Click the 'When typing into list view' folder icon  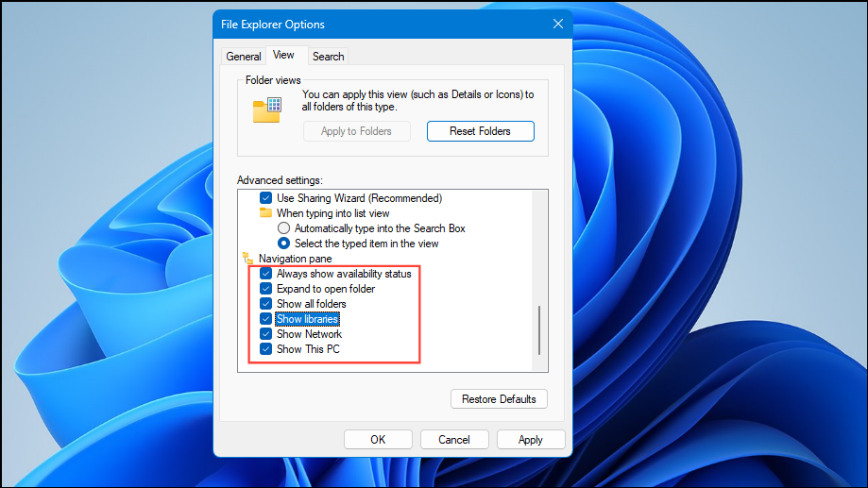[265, 213]
